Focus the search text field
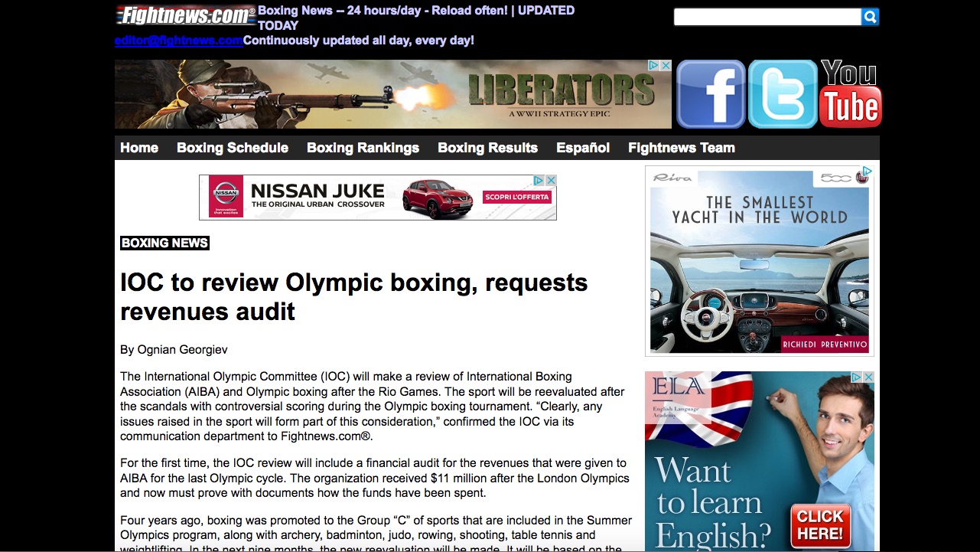This screenshot has height=552, width=980. pyautogui.click(x=767, y=17)
